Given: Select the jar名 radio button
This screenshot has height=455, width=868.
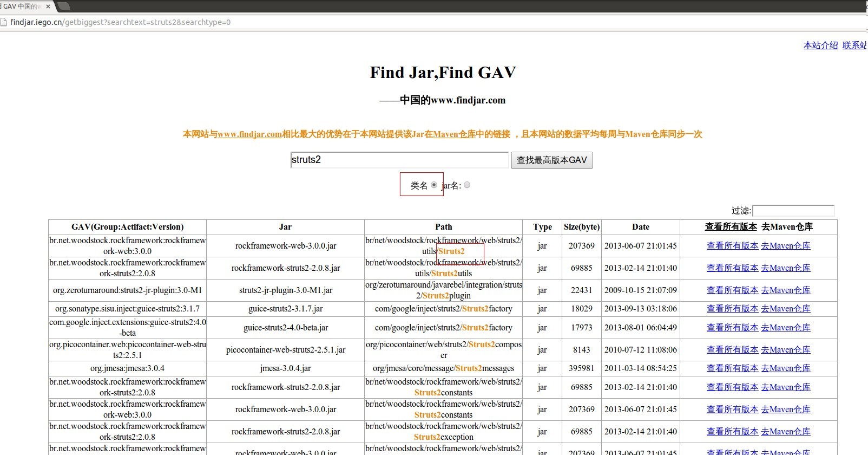Looking at the screenshot, I should pyautogui.click(x=467, y=185).
